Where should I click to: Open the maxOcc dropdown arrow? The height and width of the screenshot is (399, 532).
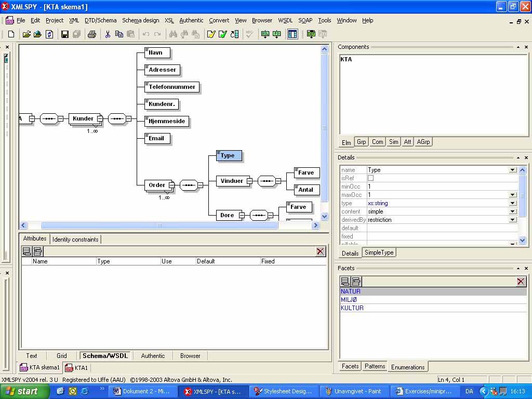[512, 195]
